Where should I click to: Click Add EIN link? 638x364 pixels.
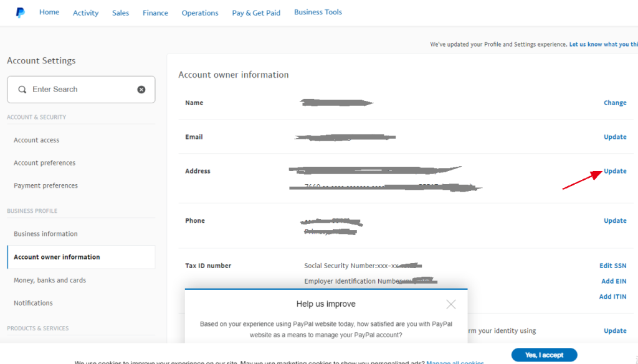[613, 281]
